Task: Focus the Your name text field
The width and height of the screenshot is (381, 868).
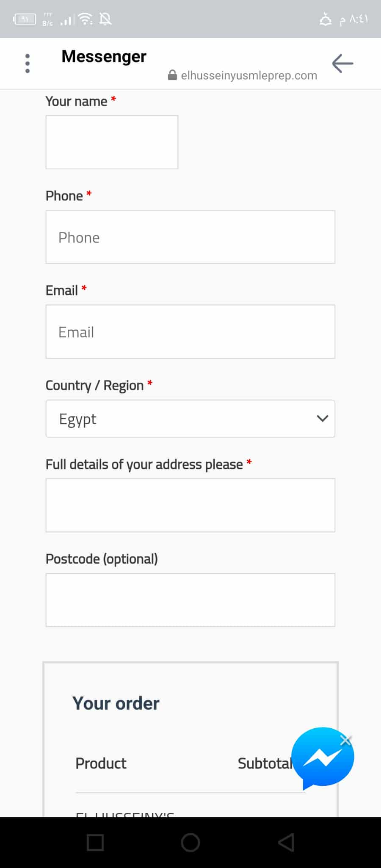Action: click(112, 142)
